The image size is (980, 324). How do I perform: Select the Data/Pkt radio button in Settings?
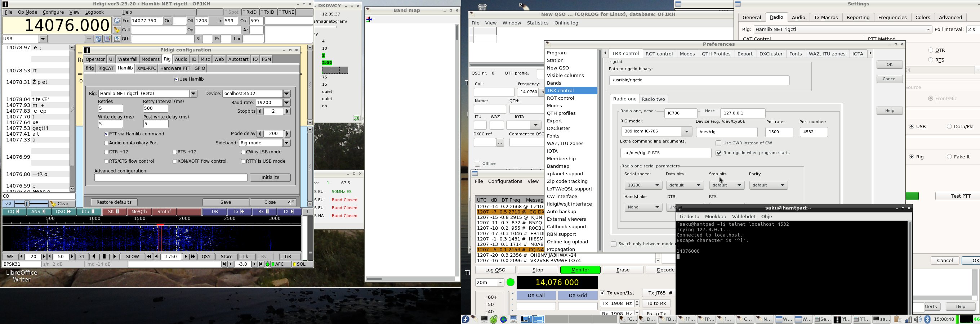point(949,127)
